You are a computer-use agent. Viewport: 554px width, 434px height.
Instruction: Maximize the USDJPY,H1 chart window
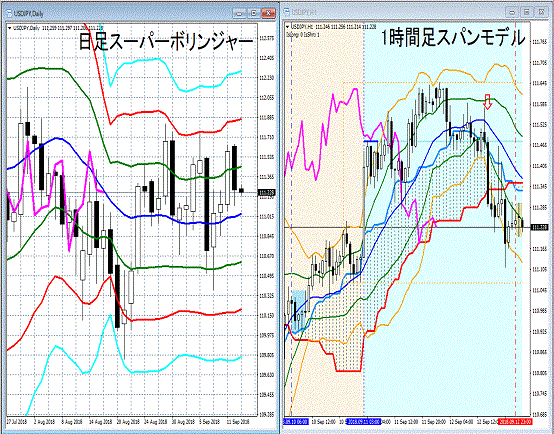click(x=526, y=12)
